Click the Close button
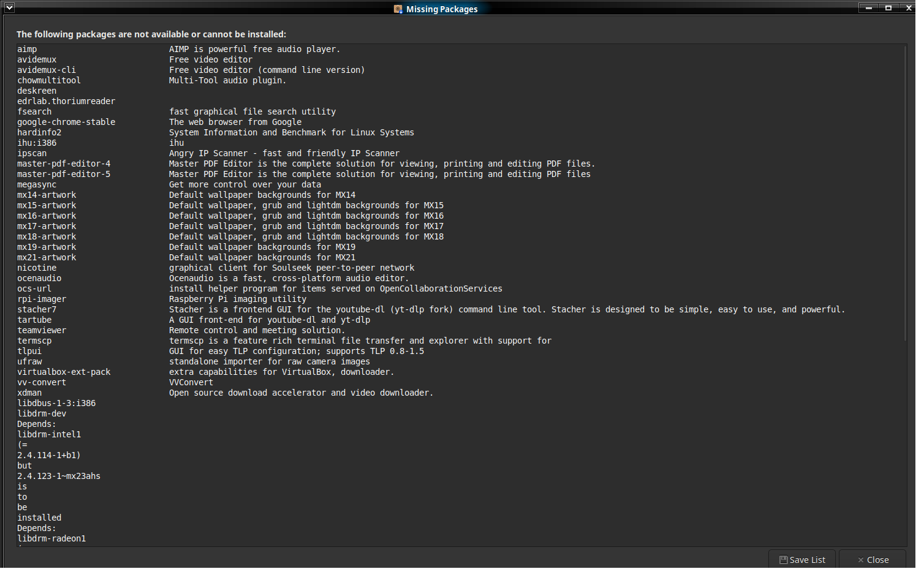The width and height of the screenshot is (924, 588). 873,559
